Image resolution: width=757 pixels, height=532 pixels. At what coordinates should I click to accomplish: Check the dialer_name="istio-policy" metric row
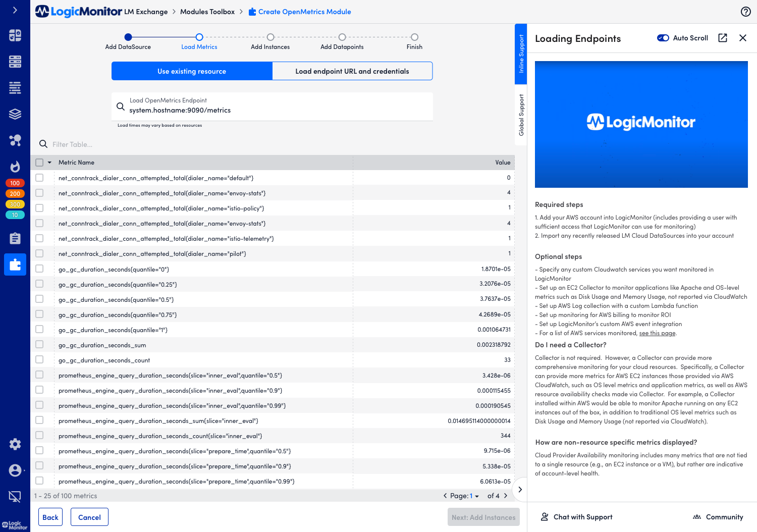tap(39, 208)
